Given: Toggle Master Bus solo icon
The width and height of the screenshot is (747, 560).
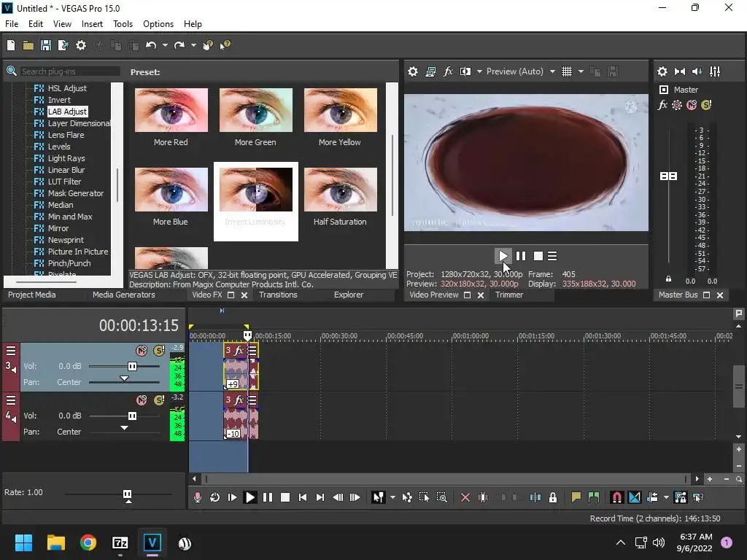Looking at the screenshot, I should pyautogui.click(x=706, y=105).
